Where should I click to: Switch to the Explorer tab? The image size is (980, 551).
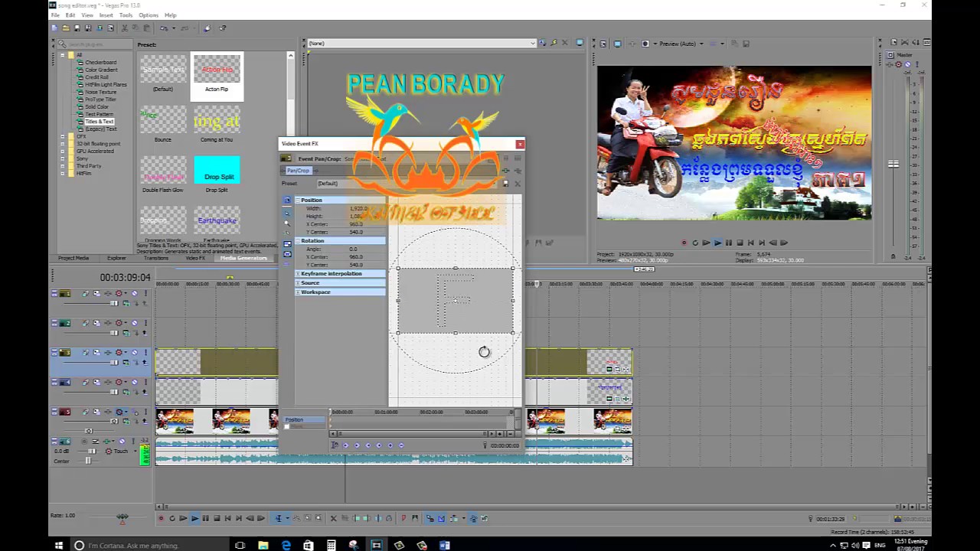pos(116,258)
